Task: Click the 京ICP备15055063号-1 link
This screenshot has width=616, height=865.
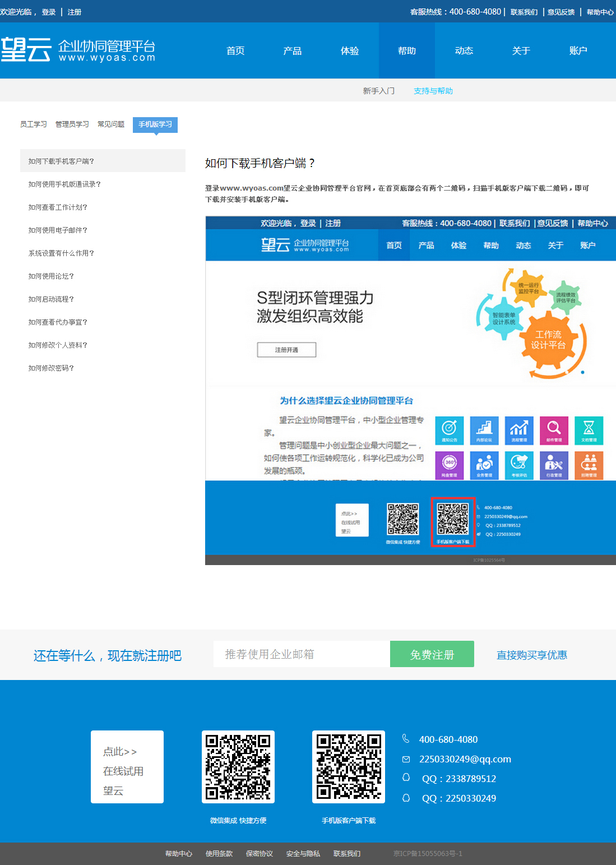Action: (x=428, y=854)
